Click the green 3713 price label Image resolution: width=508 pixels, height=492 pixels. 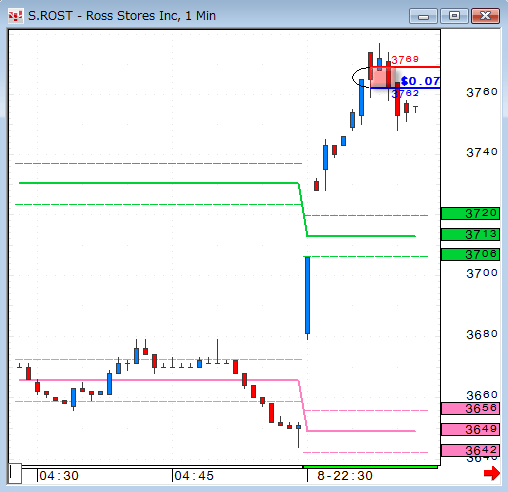(x=470, y=234)
